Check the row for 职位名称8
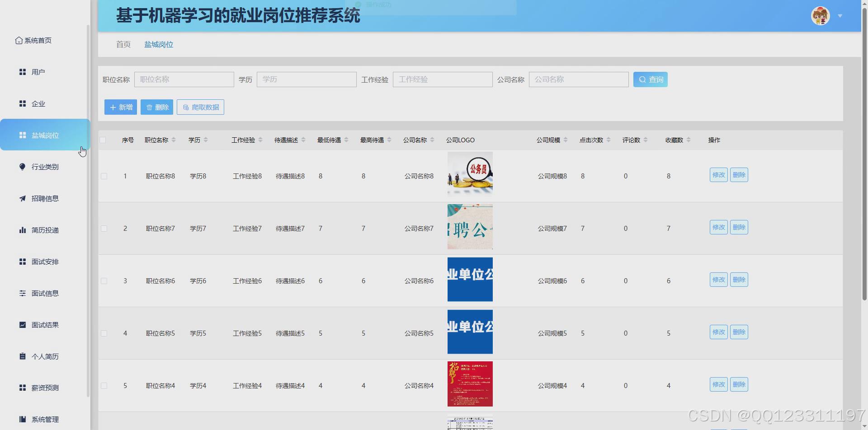This screenshot has height=430, width=868. click(104, 176)
